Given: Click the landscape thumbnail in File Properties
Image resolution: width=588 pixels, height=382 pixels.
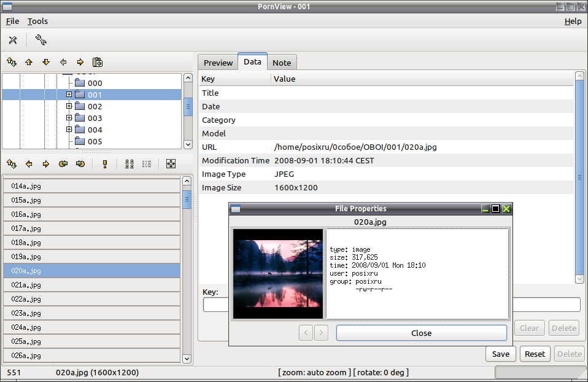Looking at the screenshot, I should pyautogui.click(x=278, y=274).
